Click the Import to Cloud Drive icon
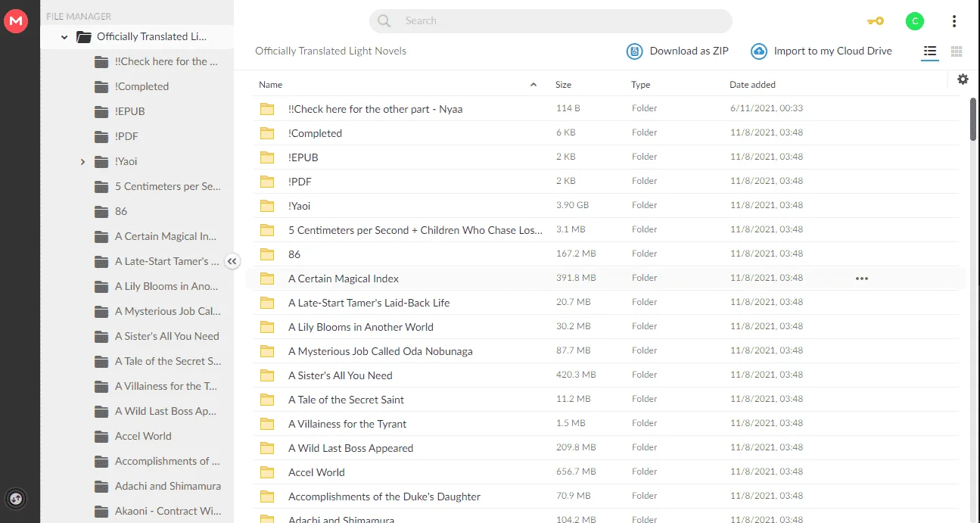Viewport: 980px width, 523px height. click(758, 51)
